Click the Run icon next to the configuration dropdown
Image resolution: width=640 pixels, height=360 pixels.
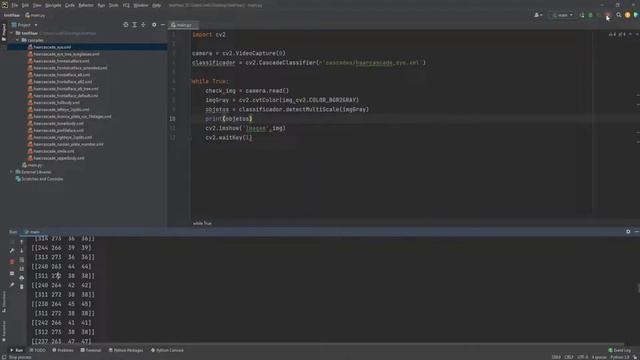[x=582, y=15]
